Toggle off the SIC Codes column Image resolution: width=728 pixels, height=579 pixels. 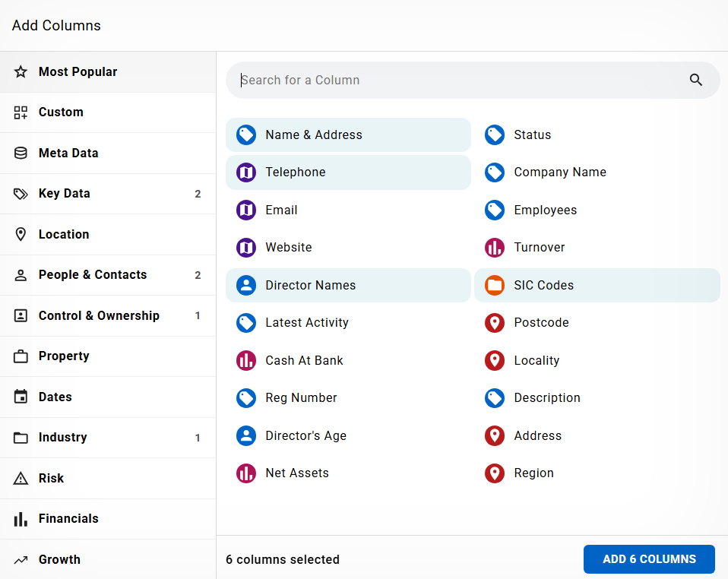[x=597, y=286]
